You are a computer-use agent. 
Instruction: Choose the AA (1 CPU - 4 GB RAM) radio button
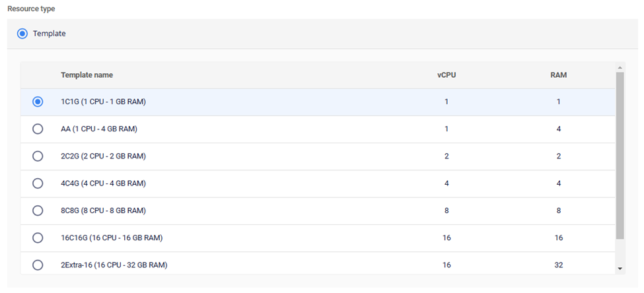(x=38, y=129)
